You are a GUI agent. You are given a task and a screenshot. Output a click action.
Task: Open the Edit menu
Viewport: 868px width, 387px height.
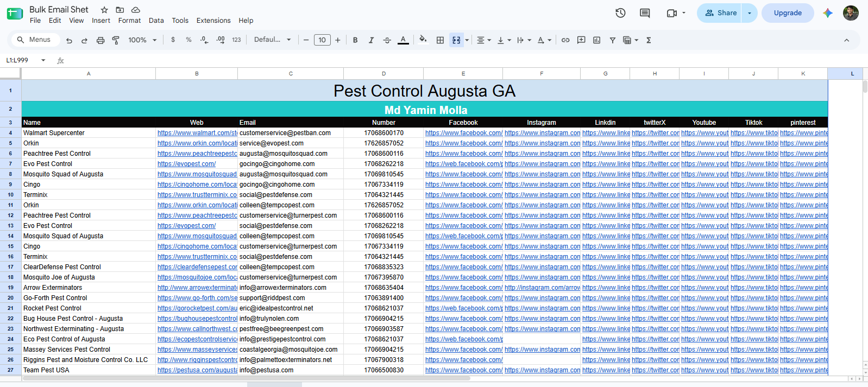point(55,21)
